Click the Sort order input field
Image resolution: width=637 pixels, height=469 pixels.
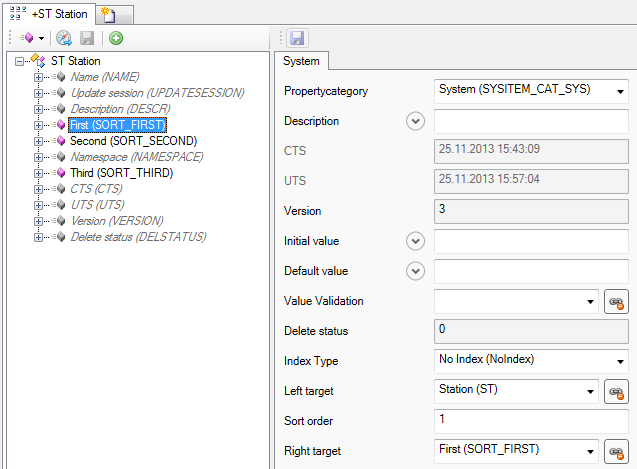coord(530,421)
